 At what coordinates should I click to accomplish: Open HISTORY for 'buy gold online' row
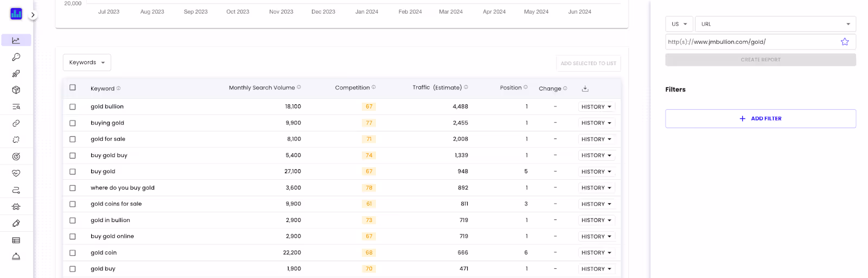point(596,237)
